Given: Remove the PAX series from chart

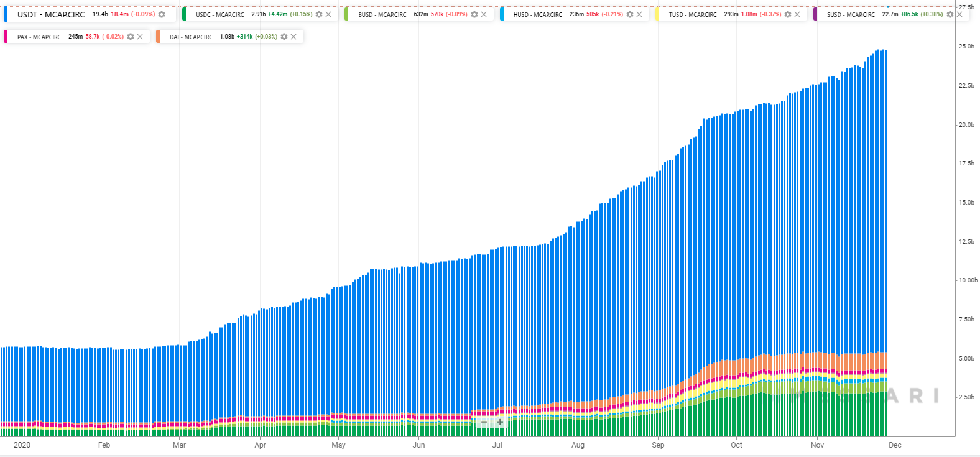Looking at the screenshot, I should (x=140, y=37).
